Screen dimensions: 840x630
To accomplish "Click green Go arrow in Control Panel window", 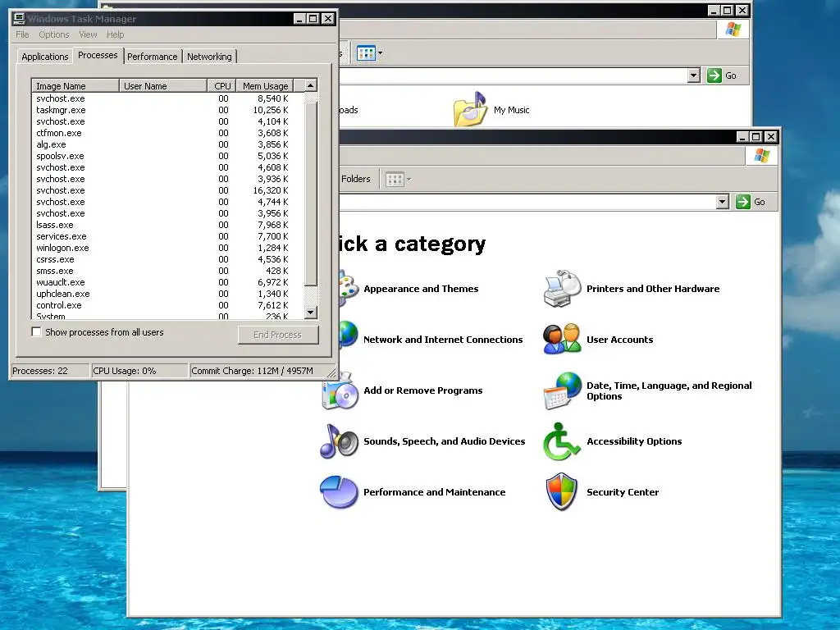I will click(743, 202).
